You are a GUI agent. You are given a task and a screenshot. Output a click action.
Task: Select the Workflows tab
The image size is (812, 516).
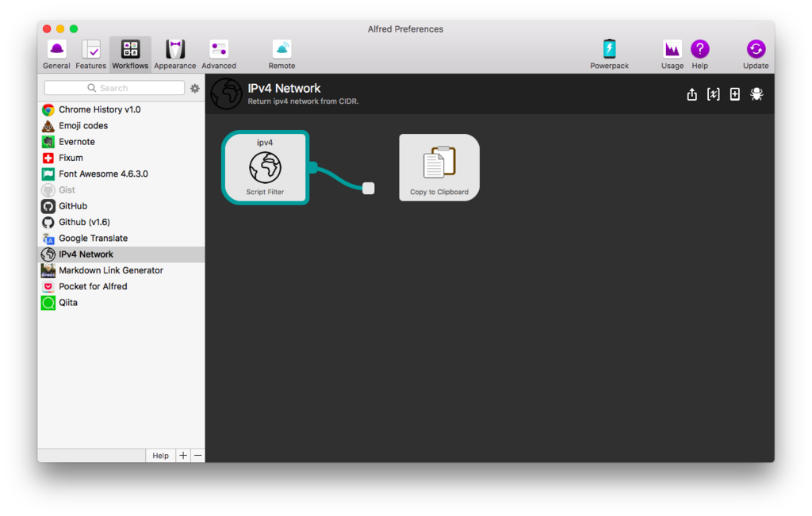pyautogui.click(x=130, y=55)
